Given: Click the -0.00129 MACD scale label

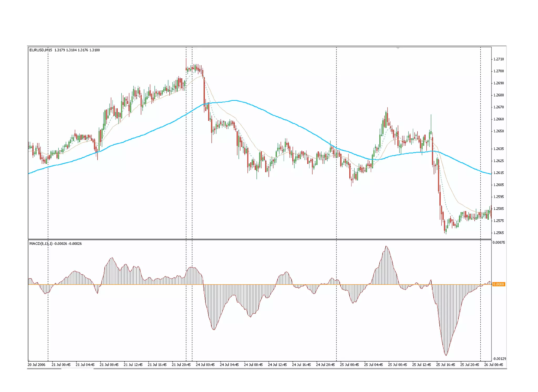Looking at the screenshot, I should coord(499,359).
